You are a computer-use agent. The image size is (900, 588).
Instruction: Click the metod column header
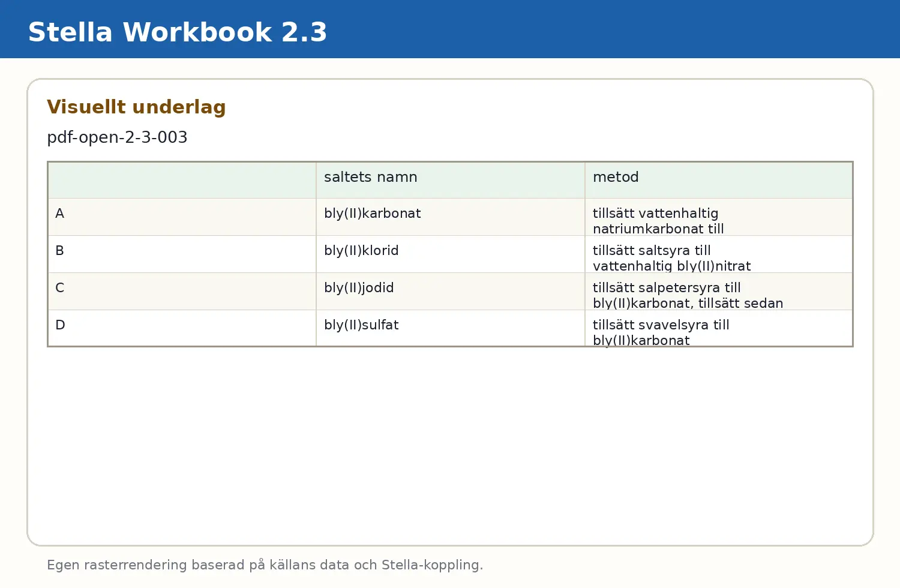[719, 180]
